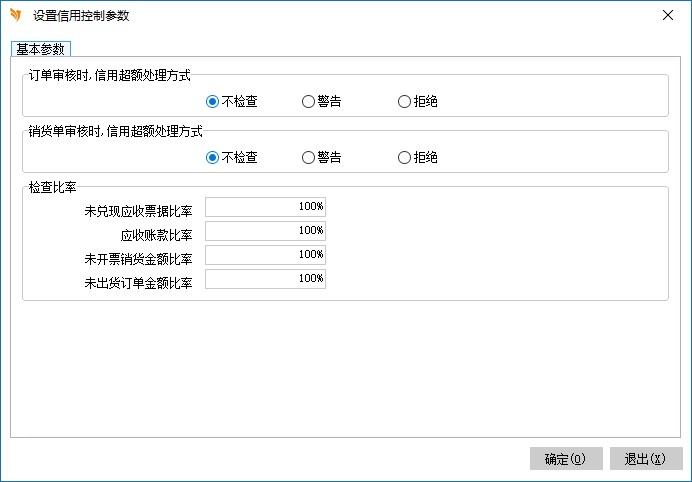Screen dimensions: 692x482
Task: Click the app logo in title bar
Action: point(15,15)
